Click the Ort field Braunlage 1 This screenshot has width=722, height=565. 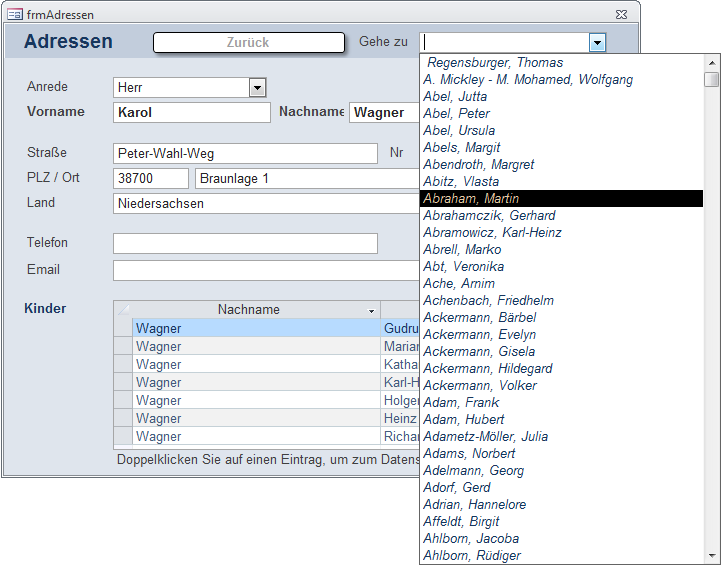(x=307, y=178)
